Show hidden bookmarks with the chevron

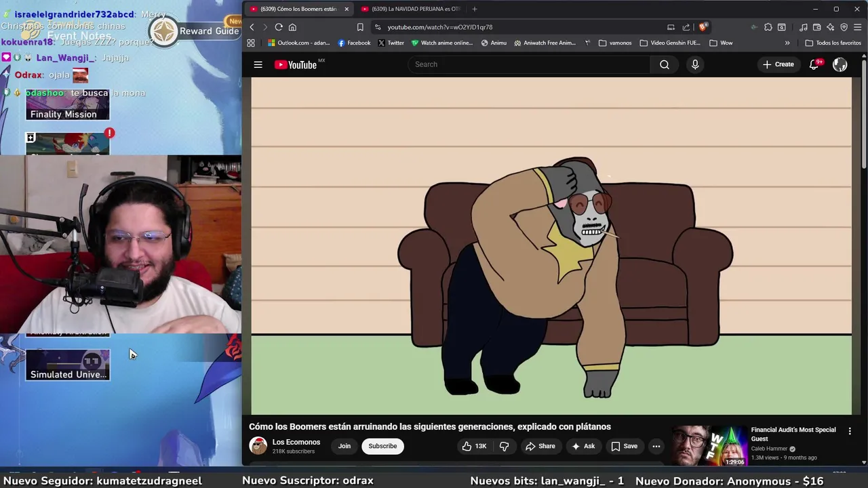click(x=787, y=43)
